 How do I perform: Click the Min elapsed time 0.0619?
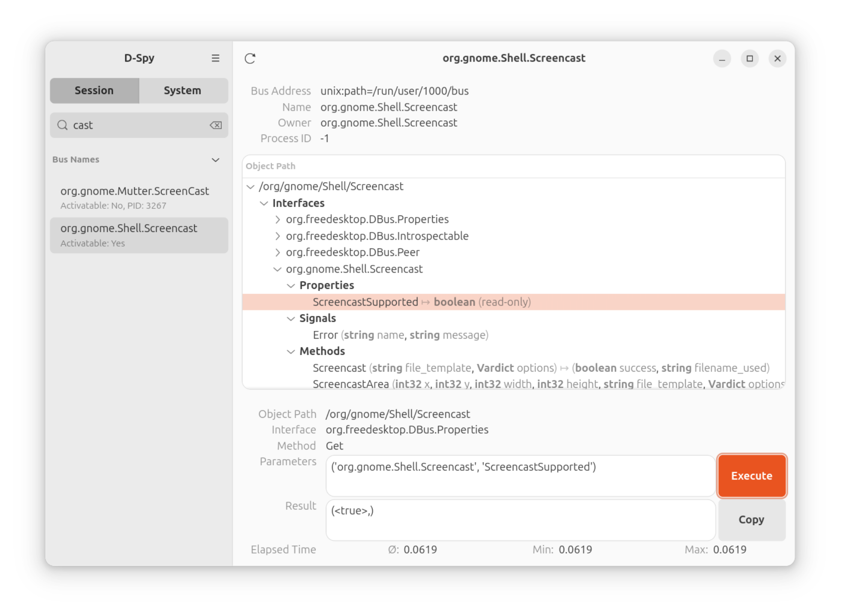click(x=575, y=550)
